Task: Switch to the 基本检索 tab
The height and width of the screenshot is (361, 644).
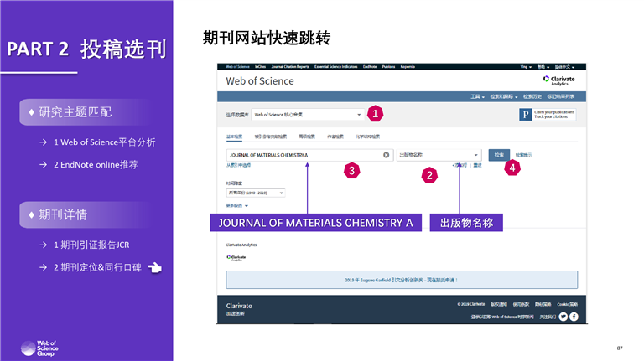Action: 234,137
